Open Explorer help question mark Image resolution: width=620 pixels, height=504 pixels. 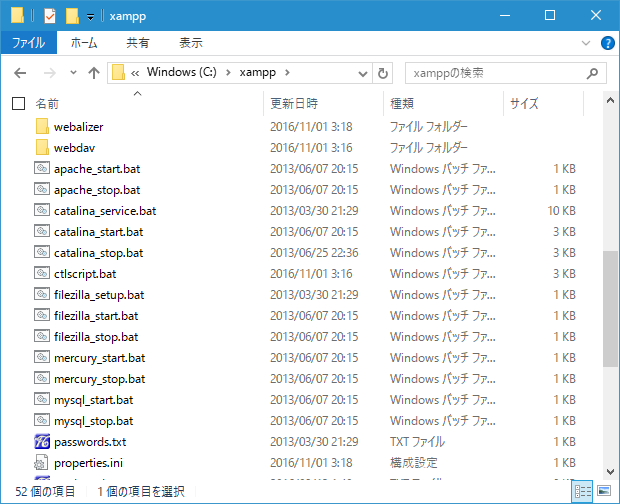tap(607, 43)
